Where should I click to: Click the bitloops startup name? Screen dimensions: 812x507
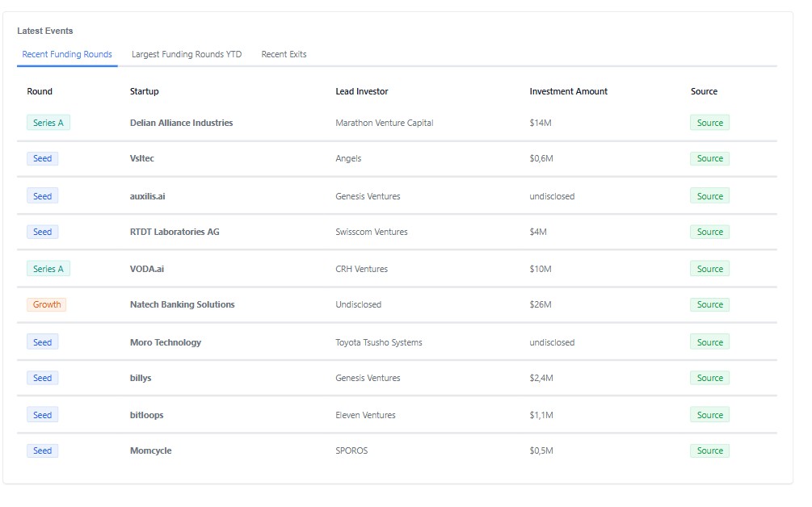click(x=146, y=415)
